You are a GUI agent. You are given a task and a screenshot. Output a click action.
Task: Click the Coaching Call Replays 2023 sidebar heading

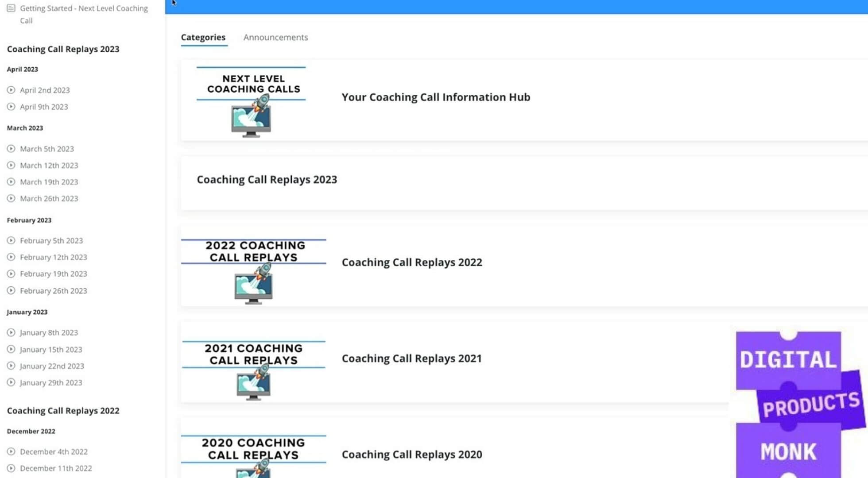tap(63, 49)
